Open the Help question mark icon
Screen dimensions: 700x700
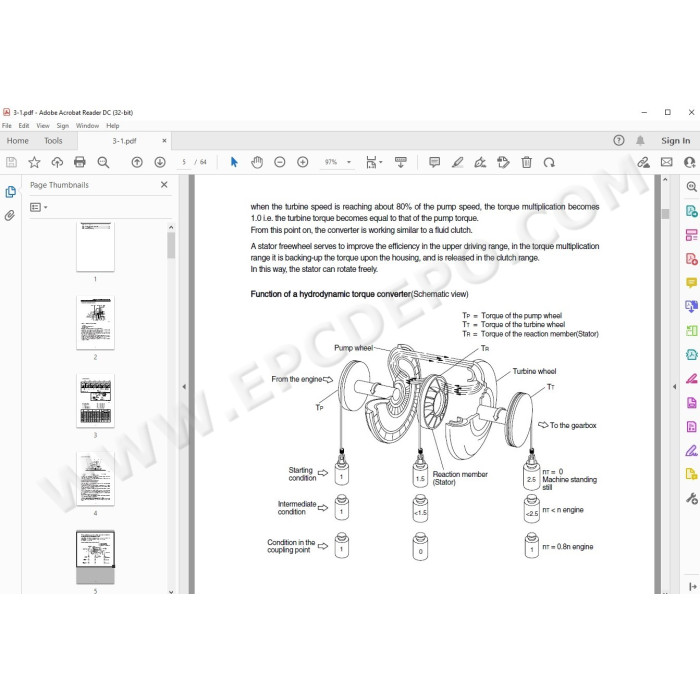click(x=618, y=141)
